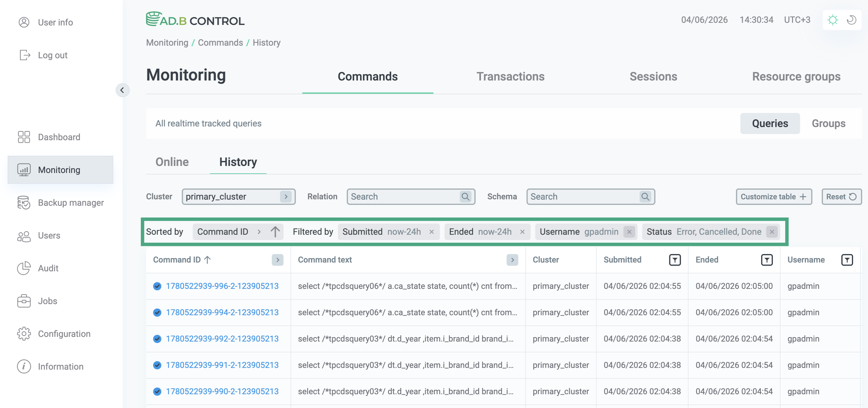This screenshot has width=868, height=408.
Task: Open command 1780522939-991-2-123905213
Action: pyautogui.click(x=222, y=365)
